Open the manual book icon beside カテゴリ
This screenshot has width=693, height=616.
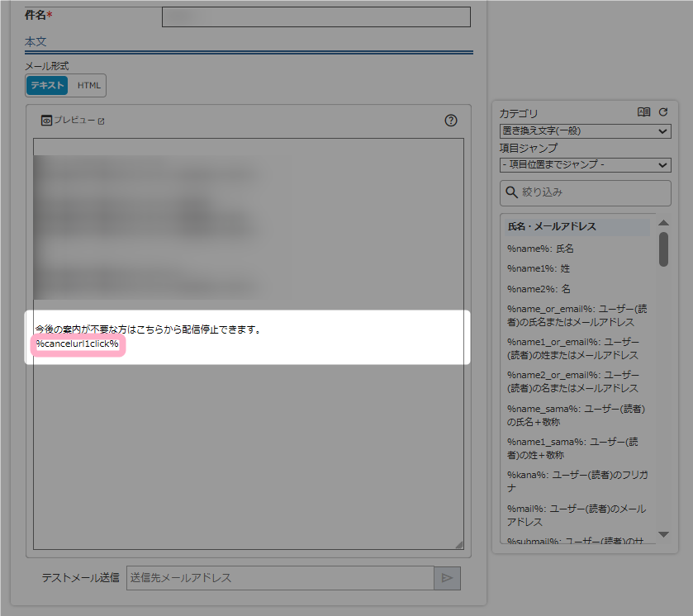coord(644,112)
